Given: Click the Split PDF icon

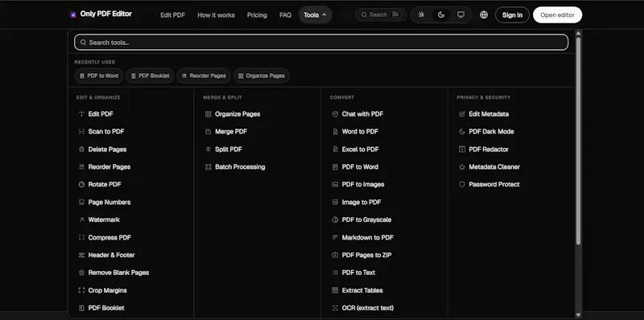Looking at the screenshot, I should (208, 150).
